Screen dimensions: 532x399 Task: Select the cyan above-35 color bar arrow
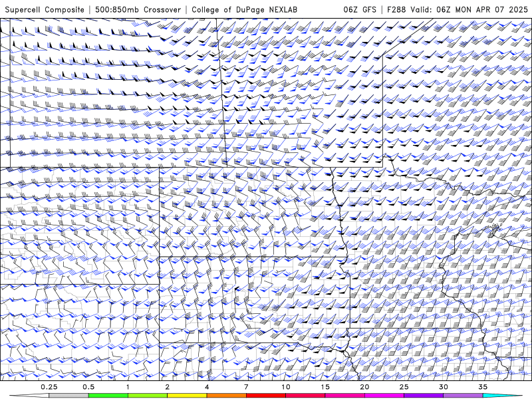pyautogui.click(x=502, y=396)
